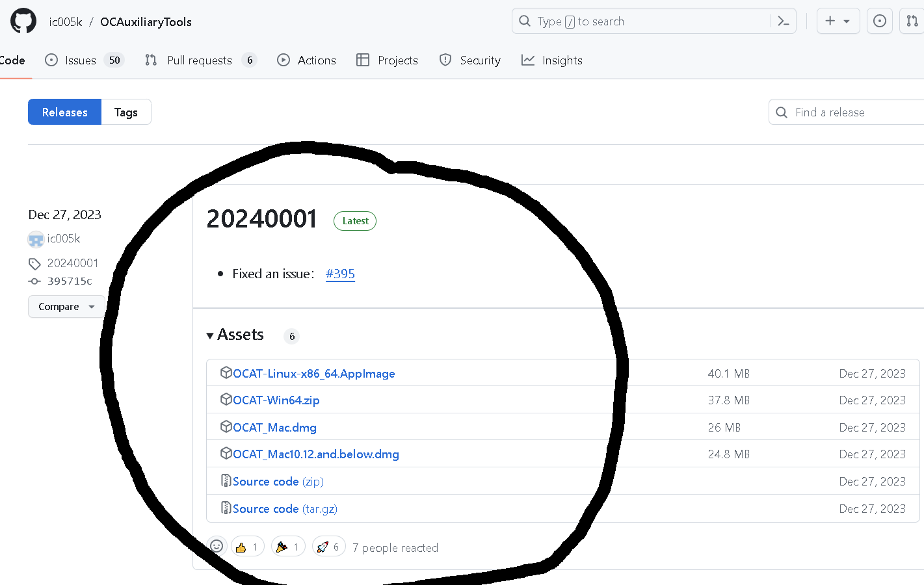Click the 37.8 MB size value
This screenshot has width=924, height=585.
click(729, 400)
